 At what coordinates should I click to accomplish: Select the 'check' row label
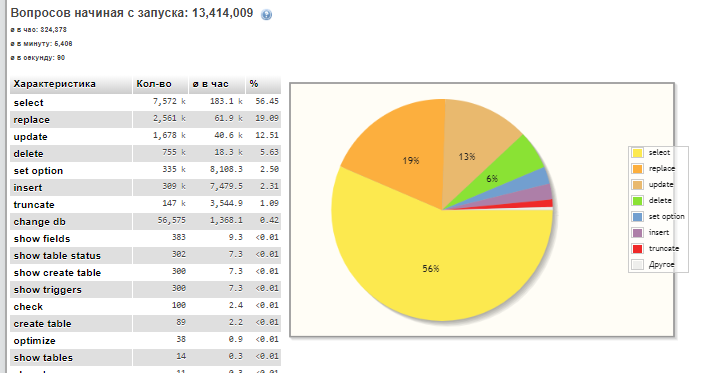(28, 307)
